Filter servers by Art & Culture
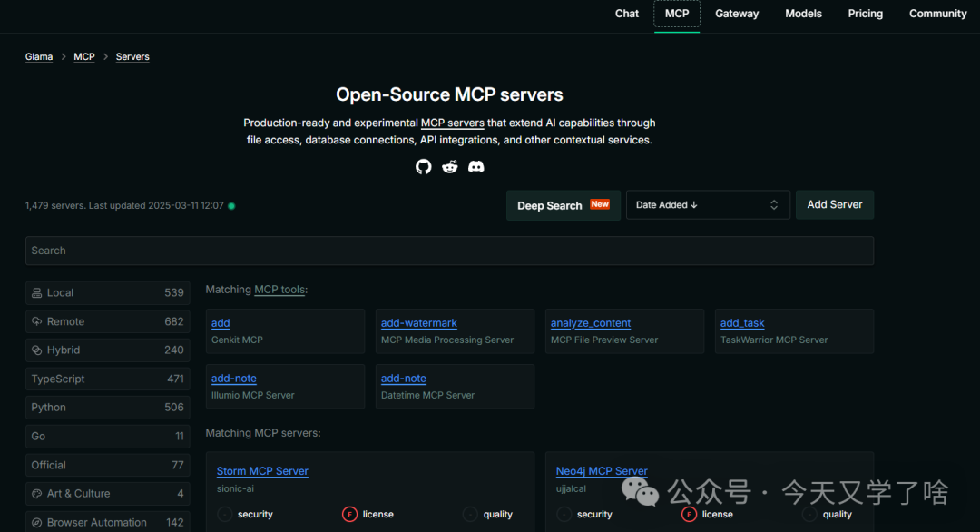Screen dimensions: 980x532 tap(107, 493)
